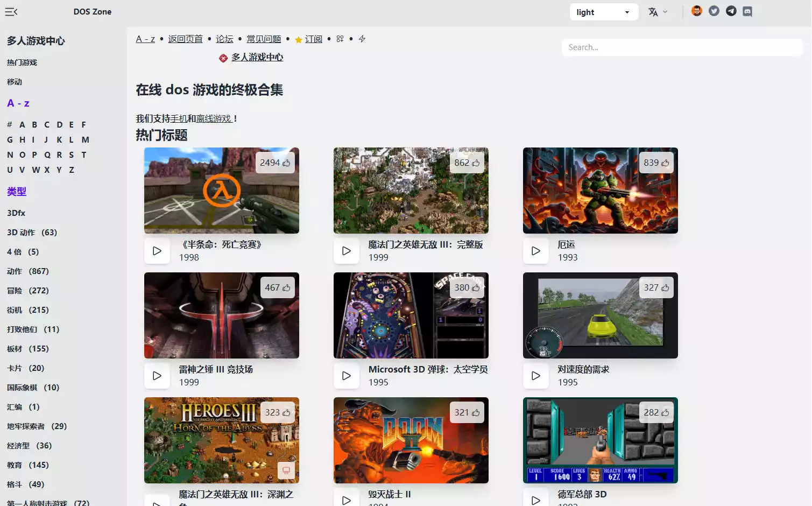Select the 国际象棋 (10) genre
812x506 pixels.
pos(33,388)
